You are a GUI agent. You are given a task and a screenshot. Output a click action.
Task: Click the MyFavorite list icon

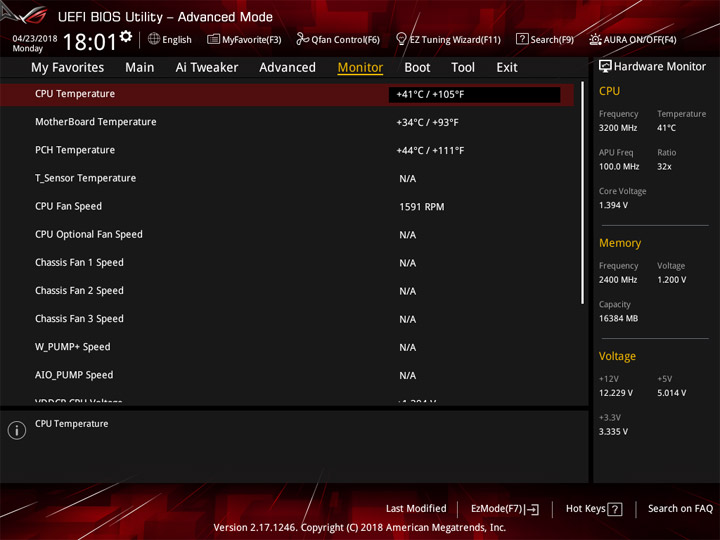(213, 39)
